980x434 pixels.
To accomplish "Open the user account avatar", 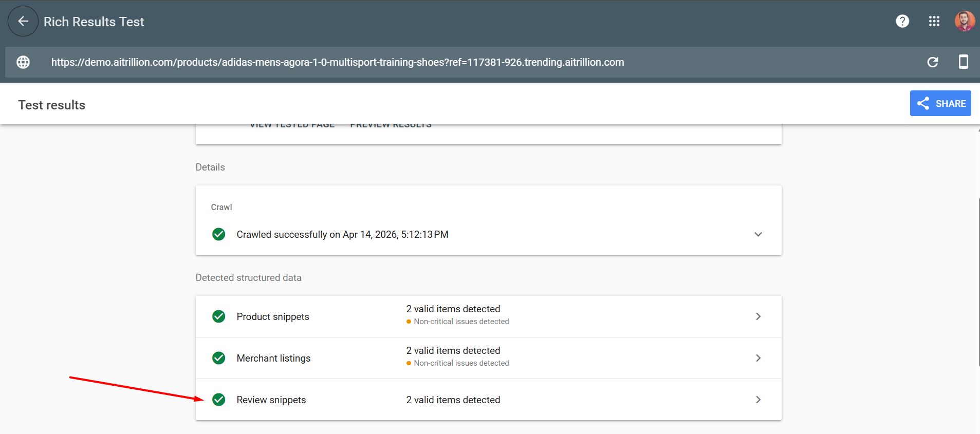I will click(964, 21).
